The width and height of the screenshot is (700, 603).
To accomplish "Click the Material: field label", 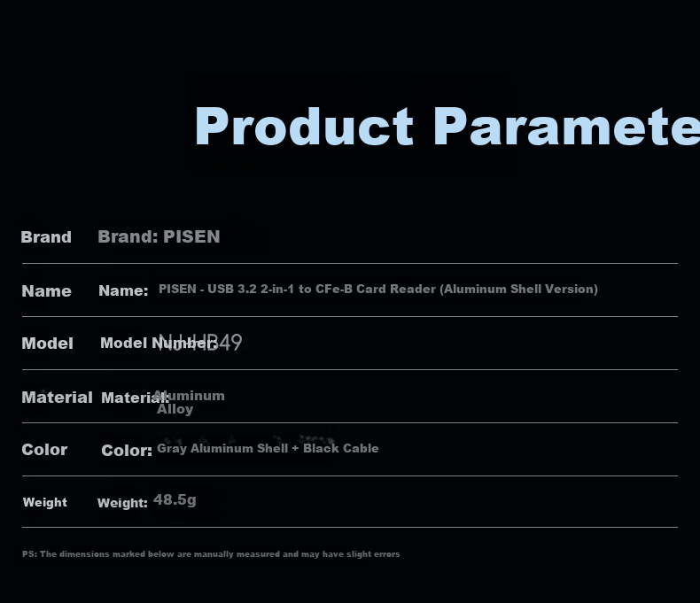I will click(135, 398).
